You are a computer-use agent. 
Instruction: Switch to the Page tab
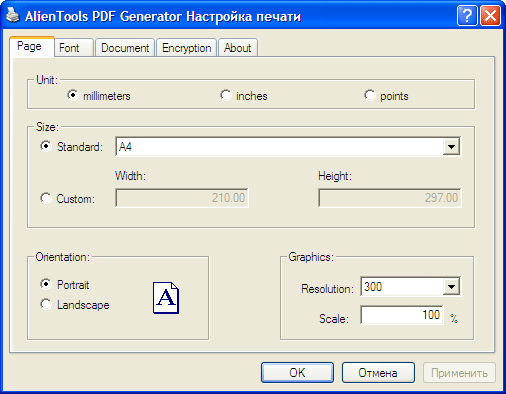point(32,46)
